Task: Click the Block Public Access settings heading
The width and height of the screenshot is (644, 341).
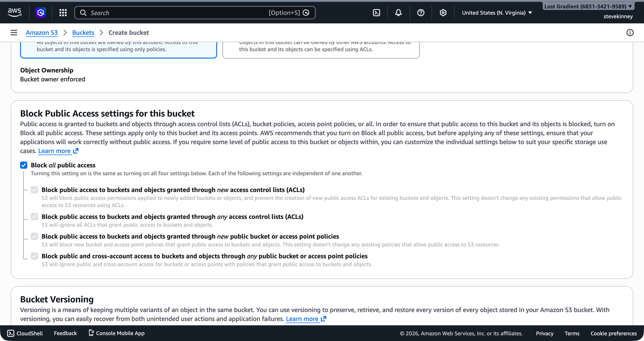Action: (107, 114)
